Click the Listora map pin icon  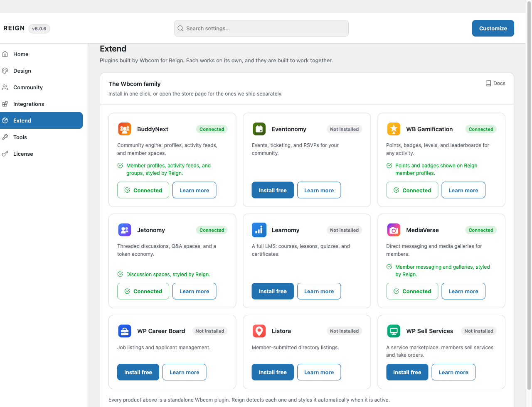point(259,331)
